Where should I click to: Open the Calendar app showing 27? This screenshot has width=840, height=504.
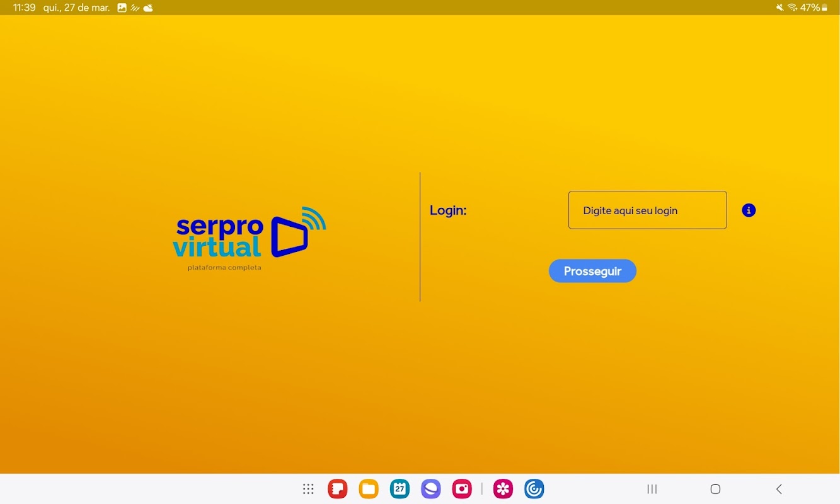point(400,489)
